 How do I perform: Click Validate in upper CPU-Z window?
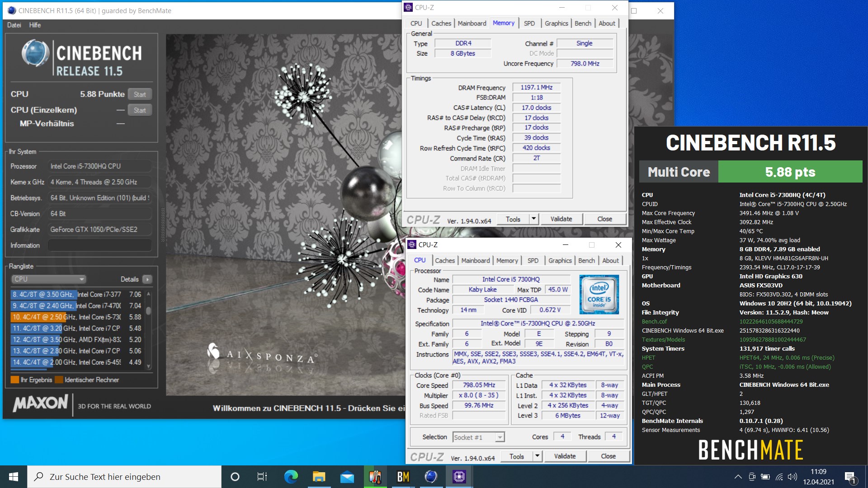(x=561, y=219)
